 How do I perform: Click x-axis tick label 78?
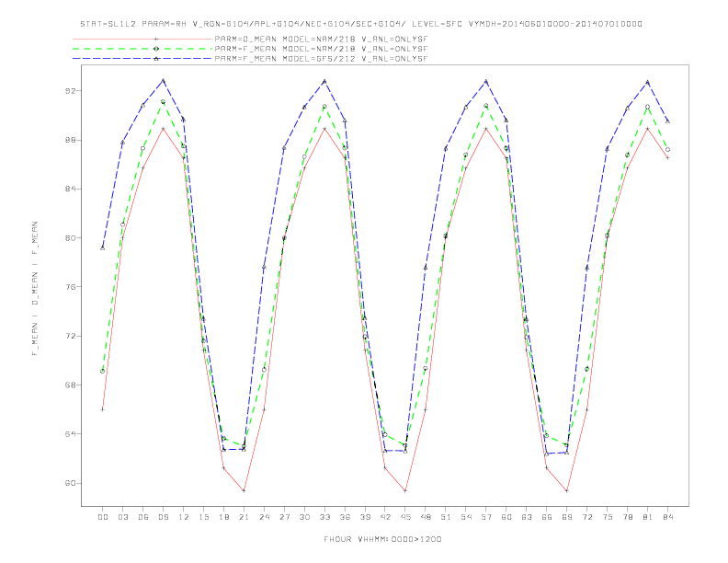[x=628, y=517]
